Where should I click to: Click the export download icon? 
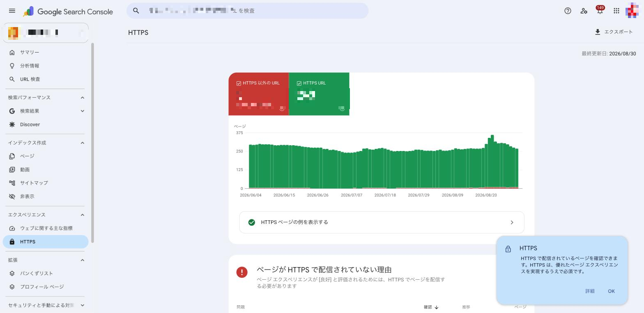click(598, 32)
